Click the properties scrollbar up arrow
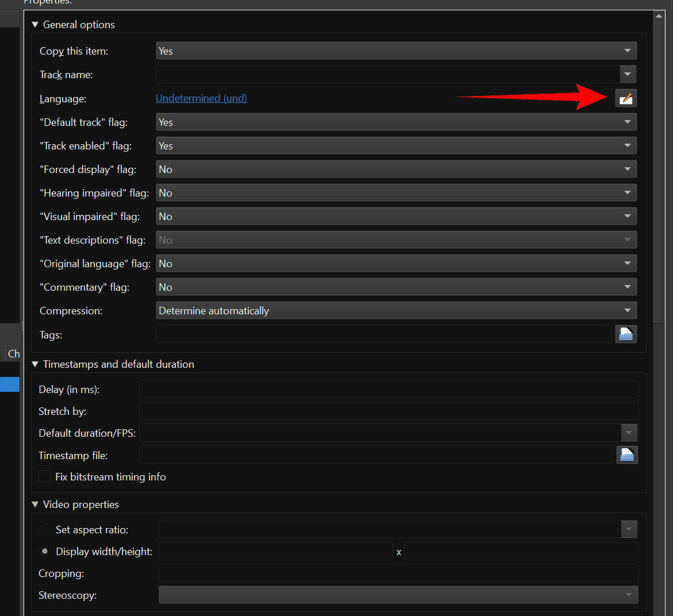The width and height of the screenshot is (673, 616). coord(659,16)
